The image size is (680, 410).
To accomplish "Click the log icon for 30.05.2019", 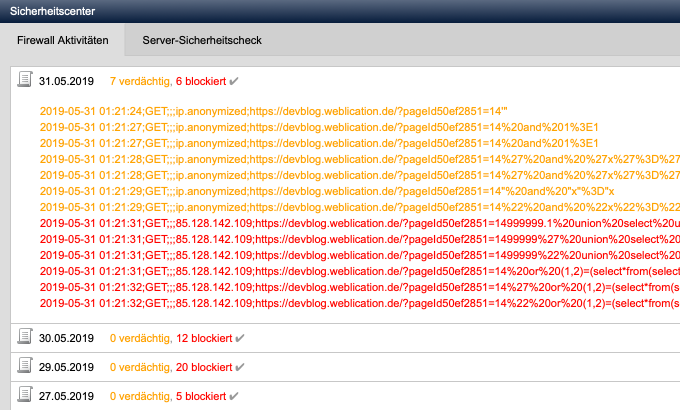I will 25,336.
